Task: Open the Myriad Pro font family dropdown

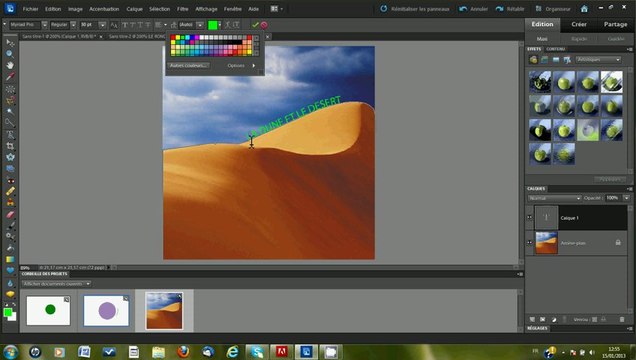Action: [45, 25]
